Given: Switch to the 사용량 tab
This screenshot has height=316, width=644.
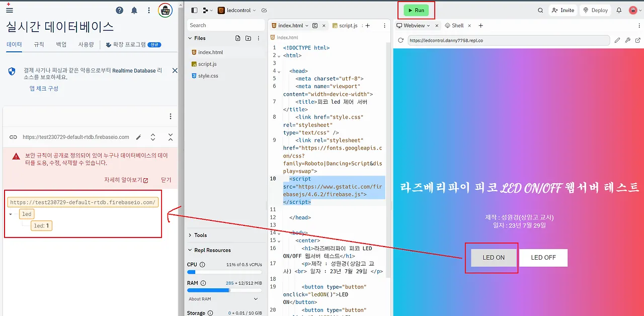Looking at the screenshot, I should click(x=86, y=44).
